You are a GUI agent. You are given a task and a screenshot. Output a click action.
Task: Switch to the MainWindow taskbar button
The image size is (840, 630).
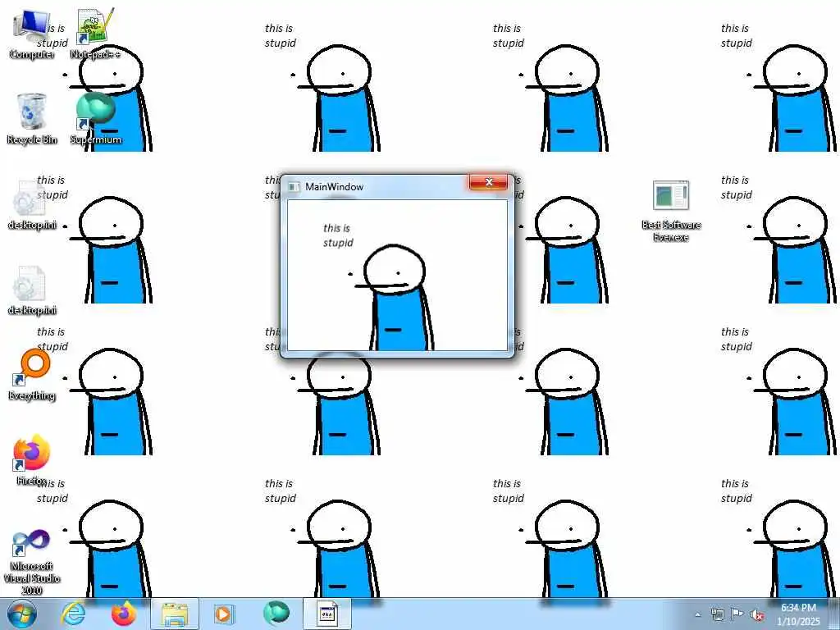pyautogui.click(x=326, y=614)
